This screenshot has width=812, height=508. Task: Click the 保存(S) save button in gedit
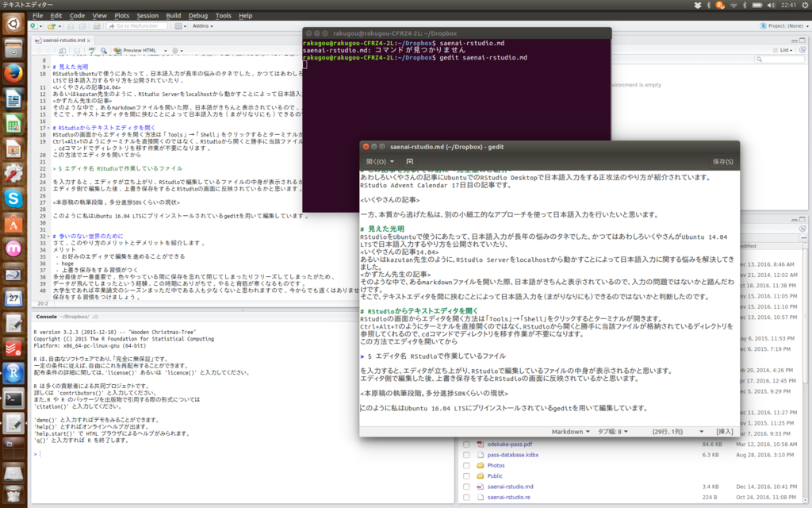click(x=722, y=162)
